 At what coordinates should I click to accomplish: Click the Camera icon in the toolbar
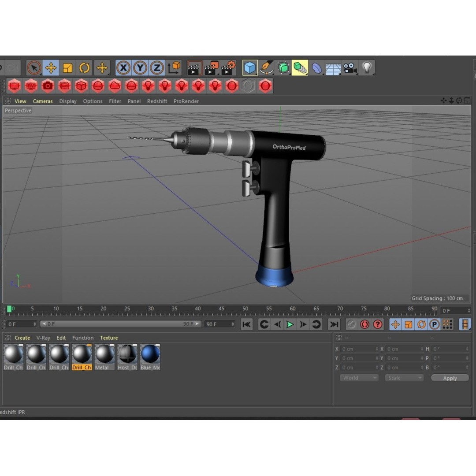click(350, 67)
